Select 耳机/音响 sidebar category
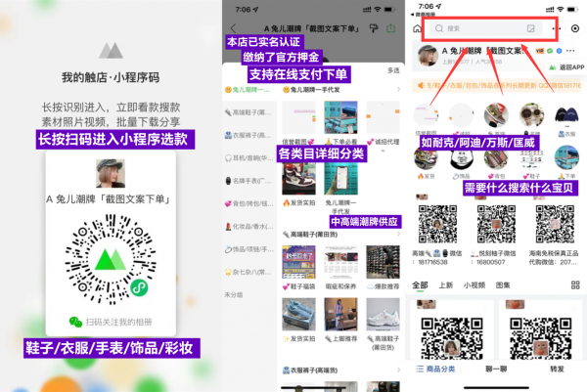Screen dimensions: 587x392 pyautogui.click(x=248, y=158)
